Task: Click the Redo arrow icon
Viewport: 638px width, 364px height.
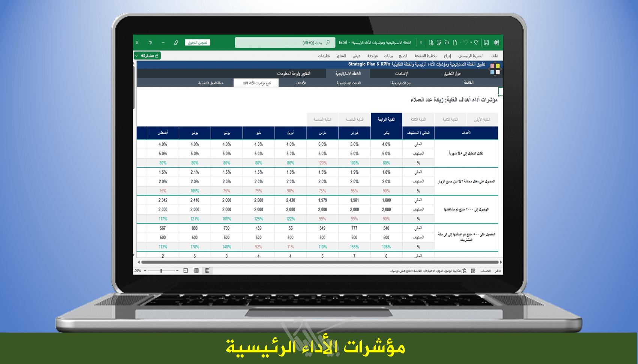Action: (x=476, y=42)
